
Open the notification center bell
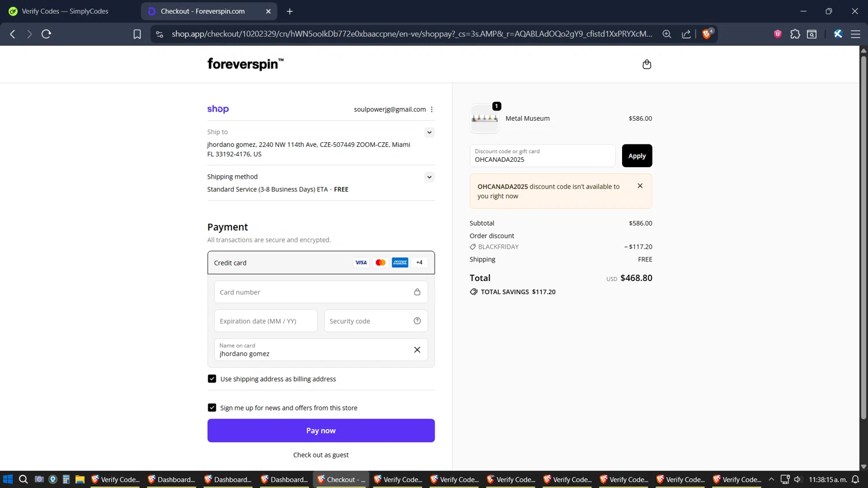(855, 479)
